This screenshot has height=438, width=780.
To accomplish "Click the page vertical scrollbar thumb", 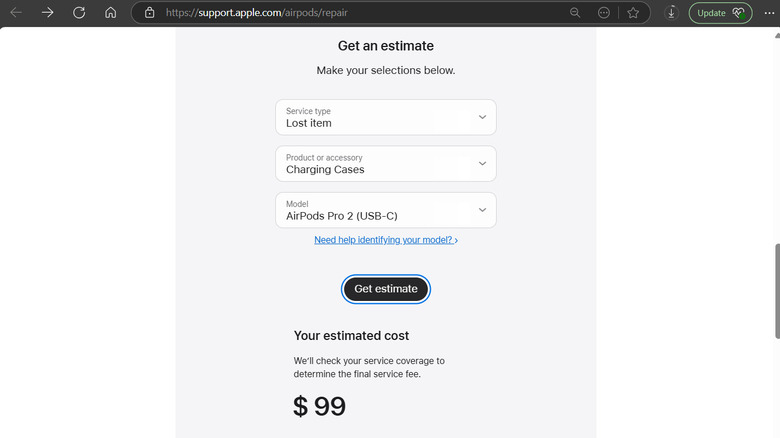I will [x=776, y=290].
